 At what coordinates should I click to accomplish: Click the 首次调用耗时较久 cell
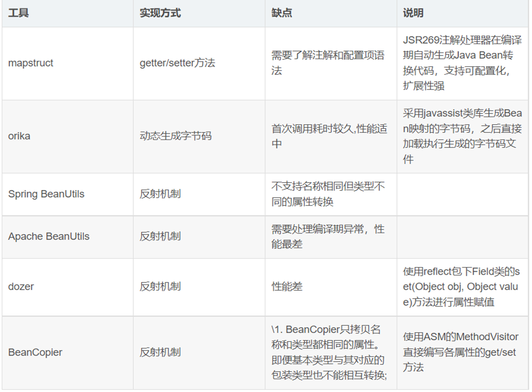coord(331,136)
